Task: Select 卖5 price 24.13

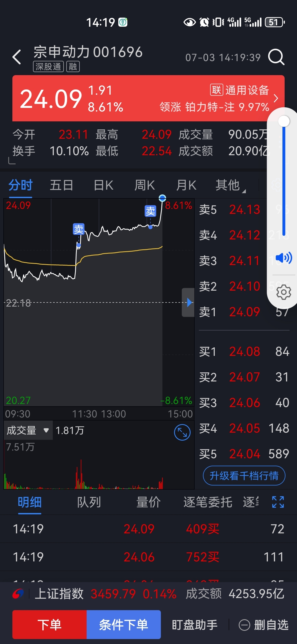Action: [x=244, y=210]
